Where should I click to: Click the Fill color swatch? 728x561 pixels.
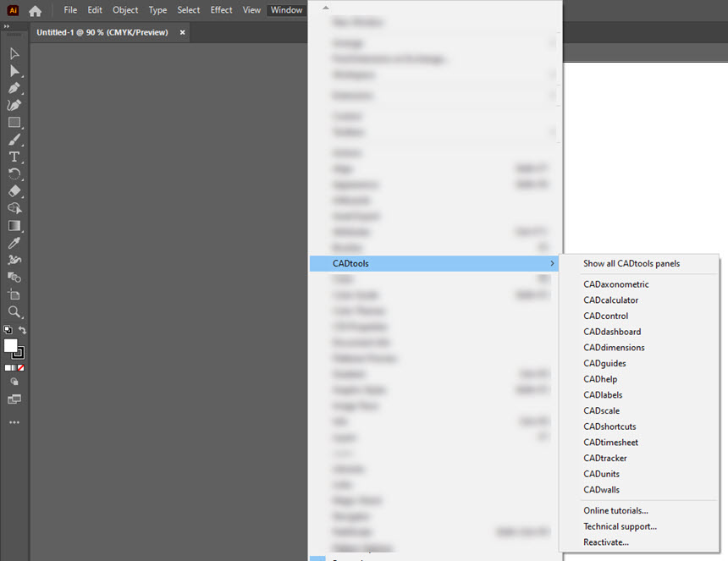(10, 346)
